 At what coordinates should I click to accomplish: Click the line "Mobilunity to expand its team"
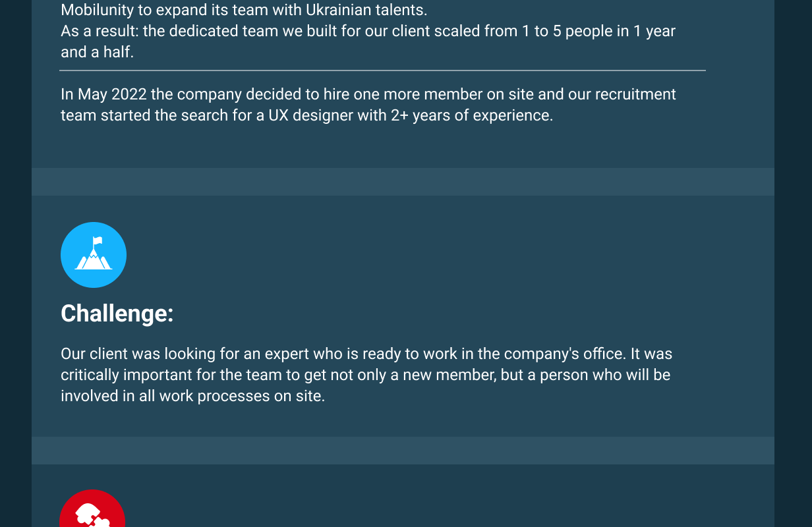(x=244, y=10)
